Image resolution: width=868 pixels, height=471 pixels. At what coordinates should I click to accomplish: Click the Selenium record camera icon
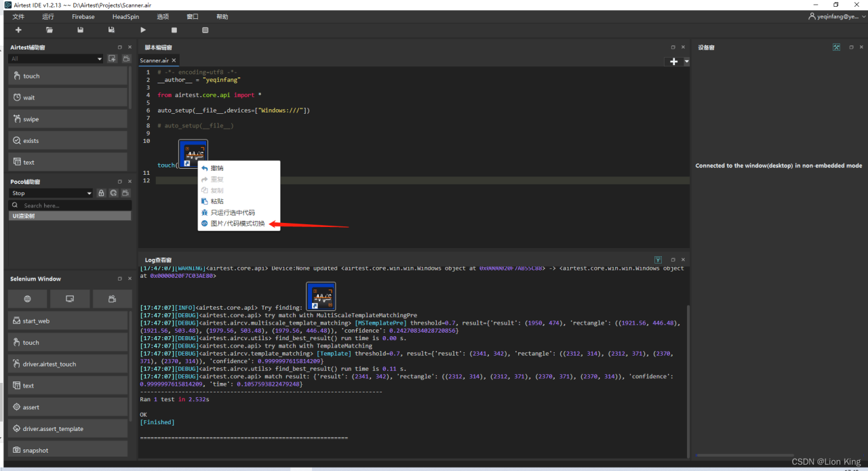(x=112, y=299)
